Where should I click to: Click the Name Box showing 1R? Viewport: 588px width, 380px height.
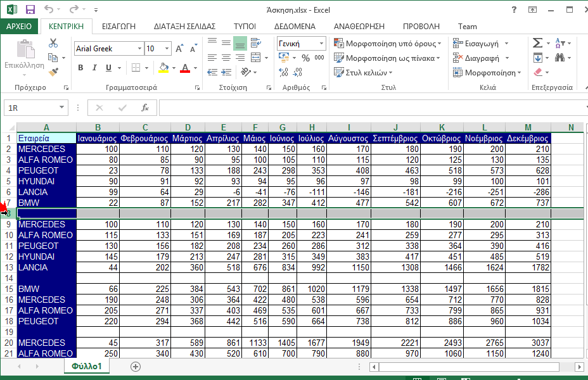pyautogui.click(x=31, y=108)
